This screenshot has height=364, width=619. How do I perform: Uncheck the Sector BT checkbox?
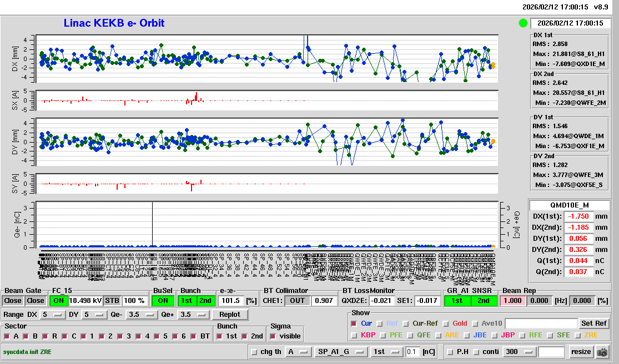193,336
